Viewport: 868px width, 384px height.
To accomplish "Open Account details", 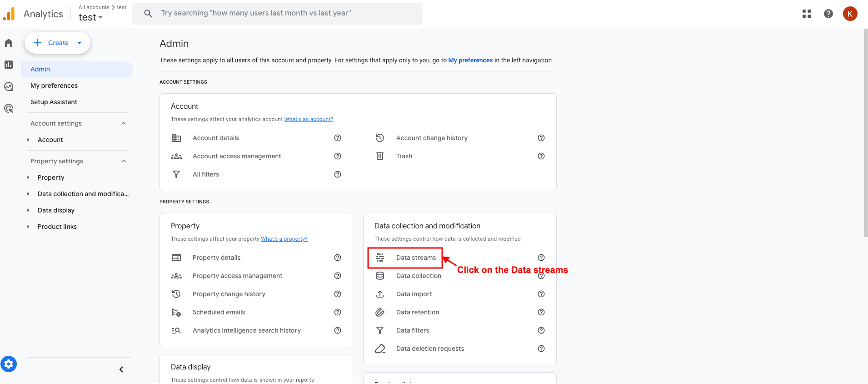I will click(x=216, y=138).
